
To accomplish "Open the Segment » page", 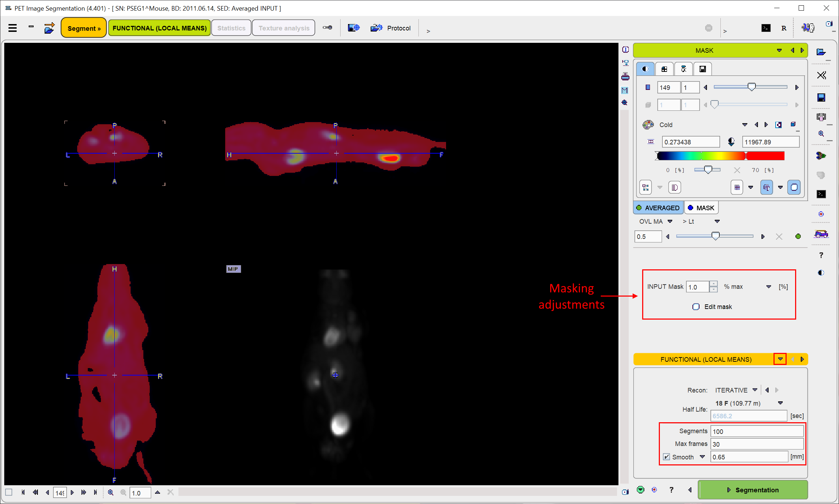I will click(84, 28).
